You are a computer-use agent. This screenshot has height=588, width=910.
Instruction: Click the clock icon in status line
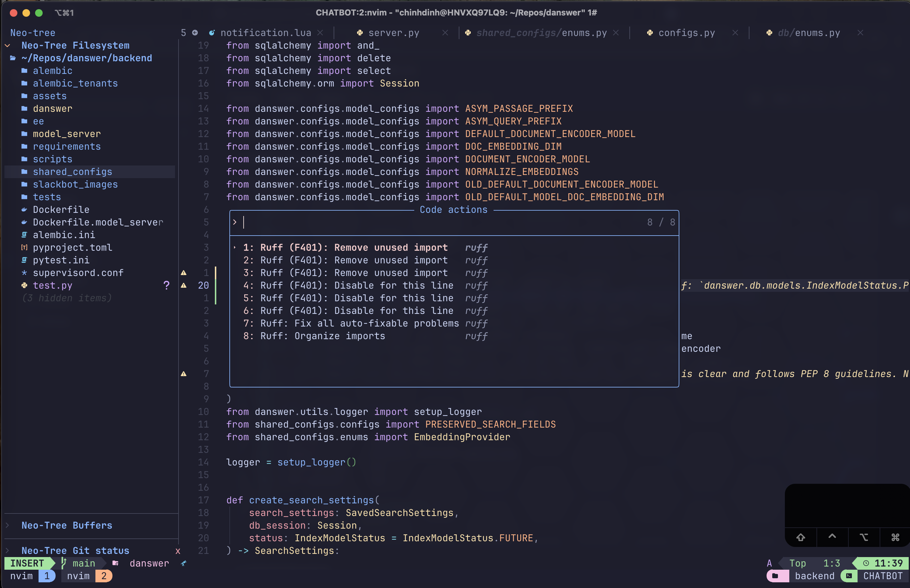tap(866, 563)
